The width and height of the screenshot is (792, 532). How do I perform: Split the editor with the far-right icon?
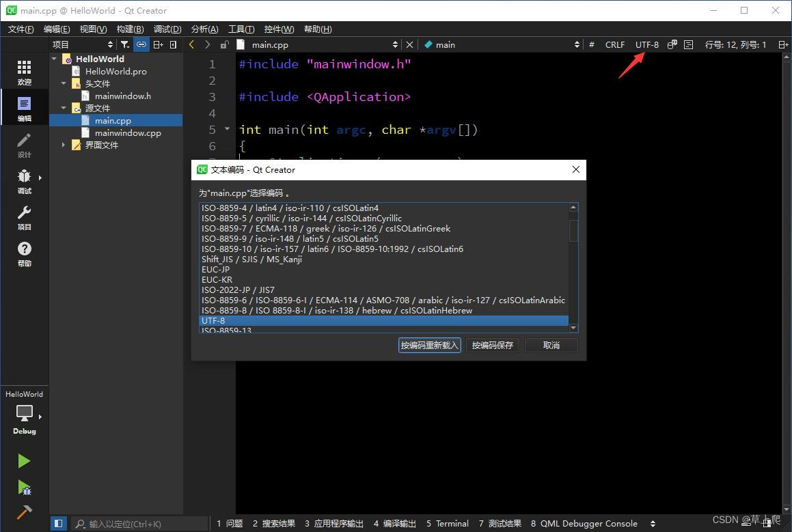pyautogui.click(x=783, y=45)
